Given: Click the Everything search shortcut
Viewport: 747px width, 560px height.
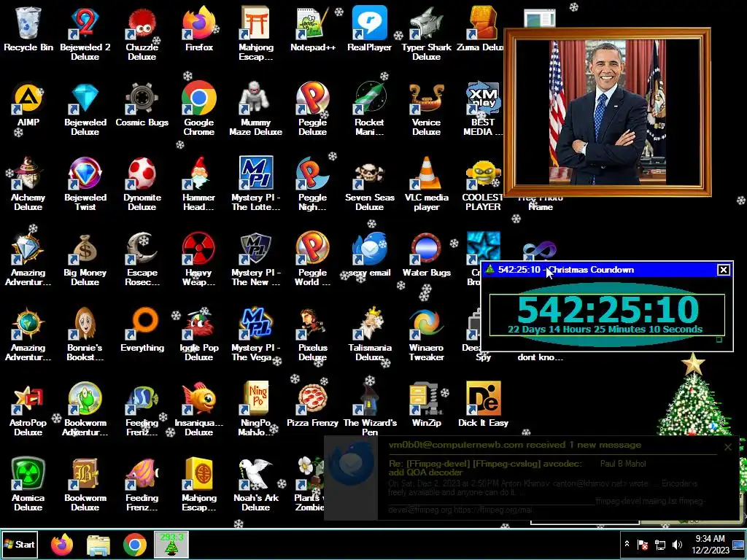Looking at the screenshot, I should [142, 330].
